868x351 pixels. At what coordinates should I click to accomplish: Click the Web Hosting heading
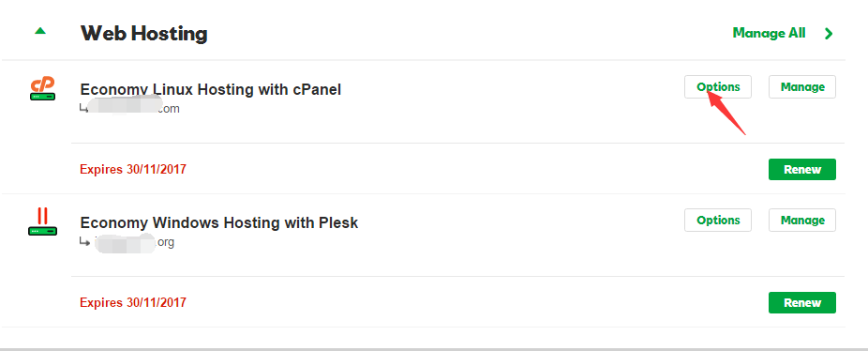click(144, 33)
